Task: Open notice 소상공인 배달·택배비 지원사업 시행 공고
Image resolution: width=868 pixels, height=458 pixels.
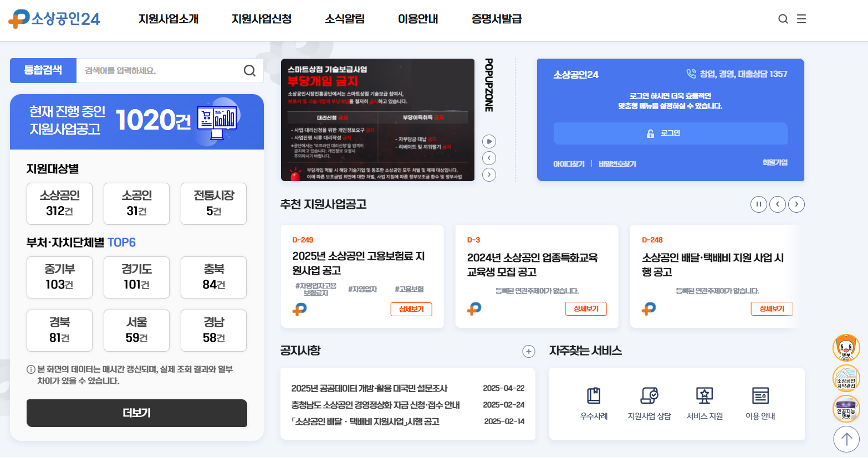Action: pyautogui.click(x=365, y=421)
